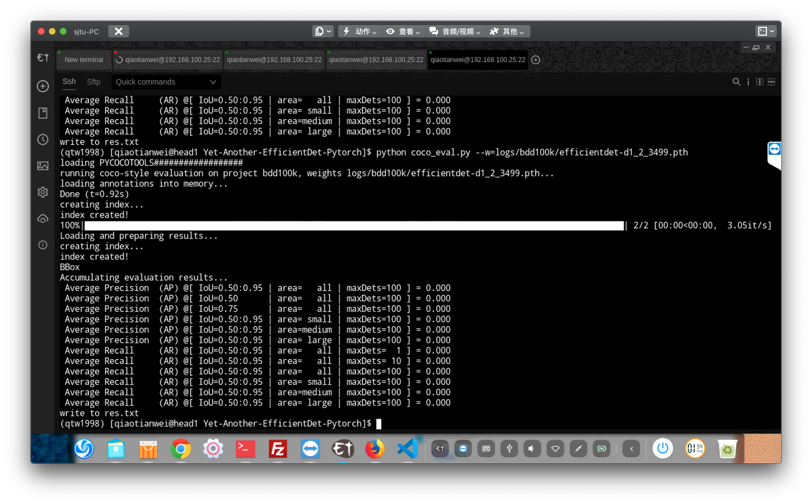Open Visual Studio Code from the dock
The width and height of the screenshot is (812, 504).
click(407, 449)
